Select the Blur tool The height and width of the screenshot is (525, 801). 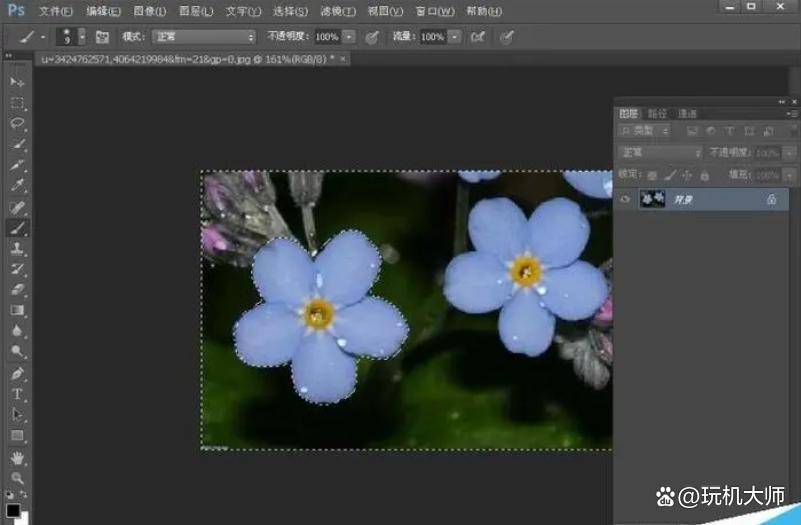point(17,331)
